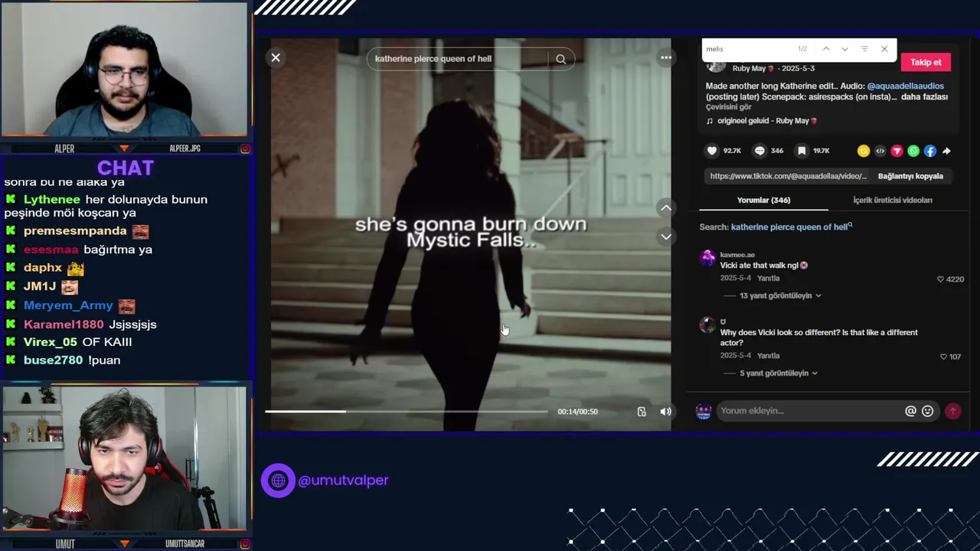Bookmark the video with the 19.7K save icon
980x551 pixels.
(802, 151)
